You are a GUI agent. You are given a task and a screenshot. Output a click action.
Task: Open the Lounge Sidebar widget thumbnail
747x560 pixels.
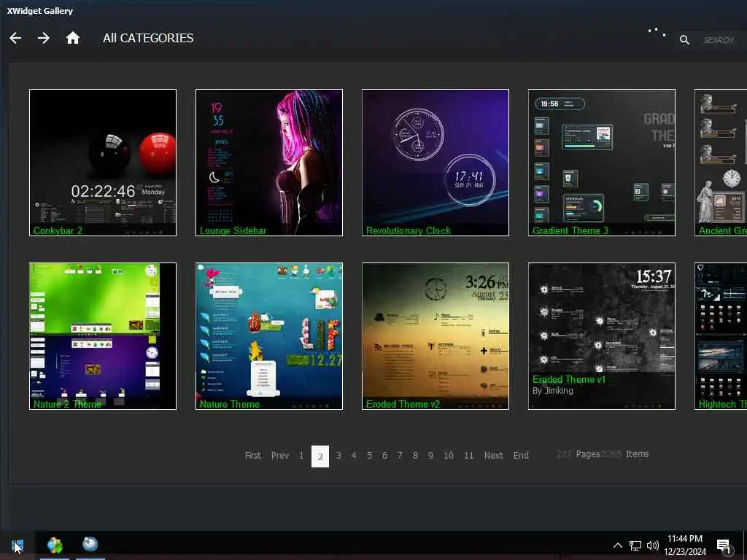click(269, 163)
